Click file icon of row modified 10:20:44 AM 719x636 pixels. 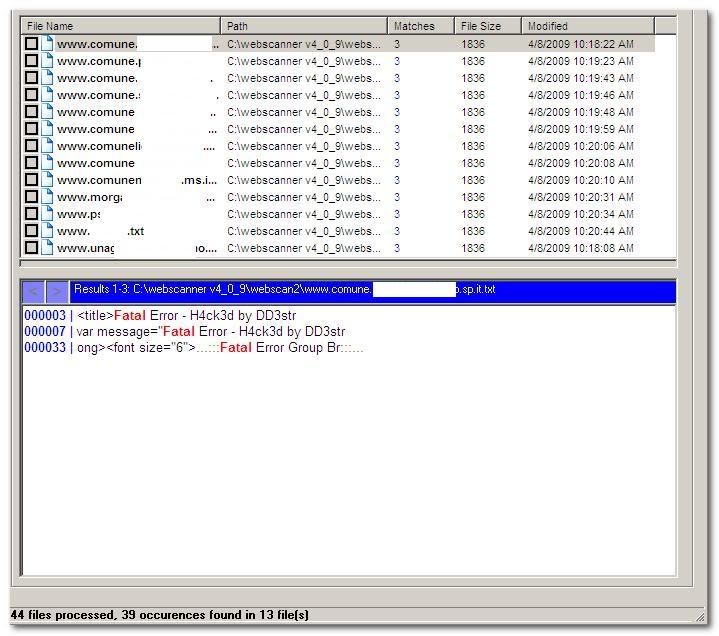click(x=47, y=231)
